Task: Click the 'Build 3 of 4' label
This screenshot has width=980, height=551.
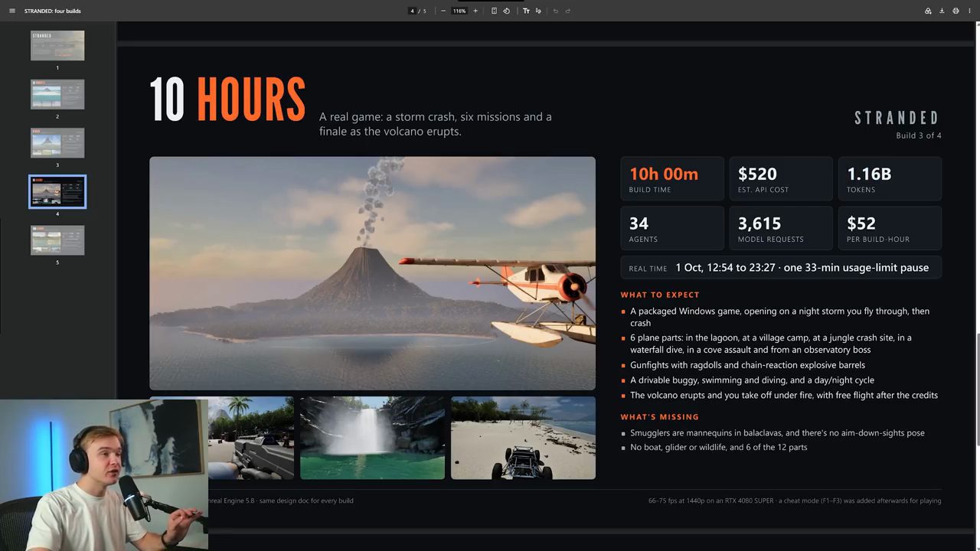Action: (x=919, y=135)
